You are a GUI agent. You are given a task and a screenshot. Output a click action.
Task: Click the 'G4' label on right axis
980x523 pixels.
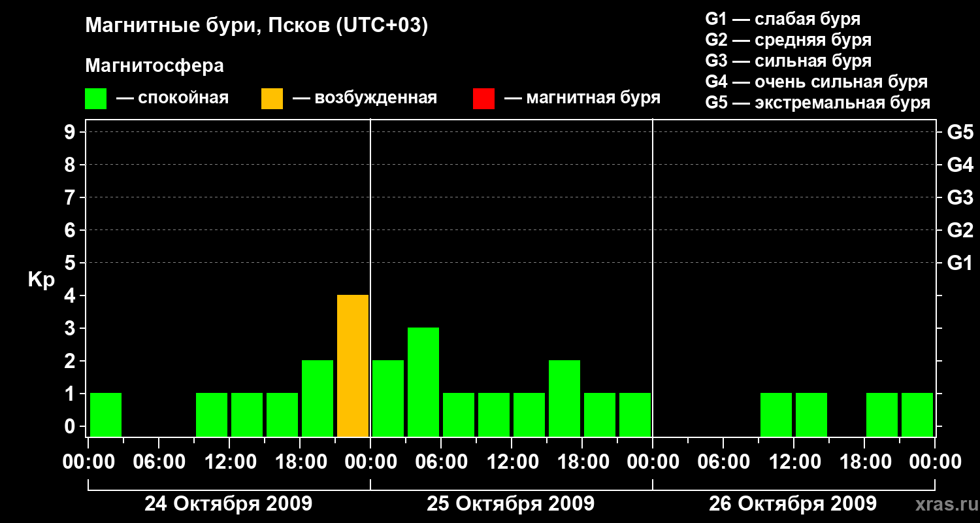pyautogui.click(x=960, y=165)
